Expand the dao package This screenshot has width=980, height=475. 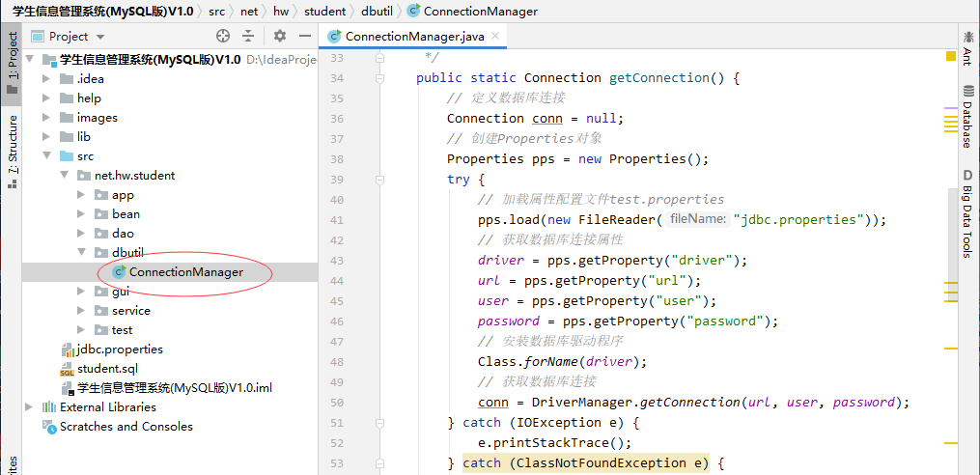tap(81, 233)
